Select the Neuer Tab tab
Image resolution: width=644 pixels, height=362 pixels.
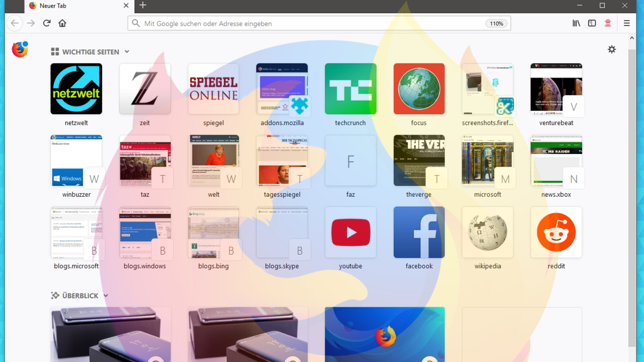point(79,6)
